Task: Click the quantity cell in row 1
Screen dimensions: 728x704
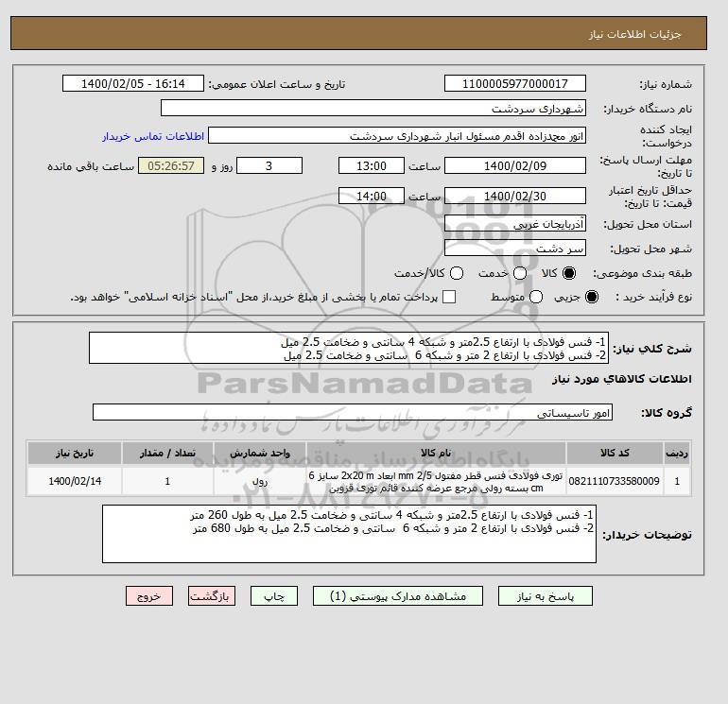Action: (167, 481)
